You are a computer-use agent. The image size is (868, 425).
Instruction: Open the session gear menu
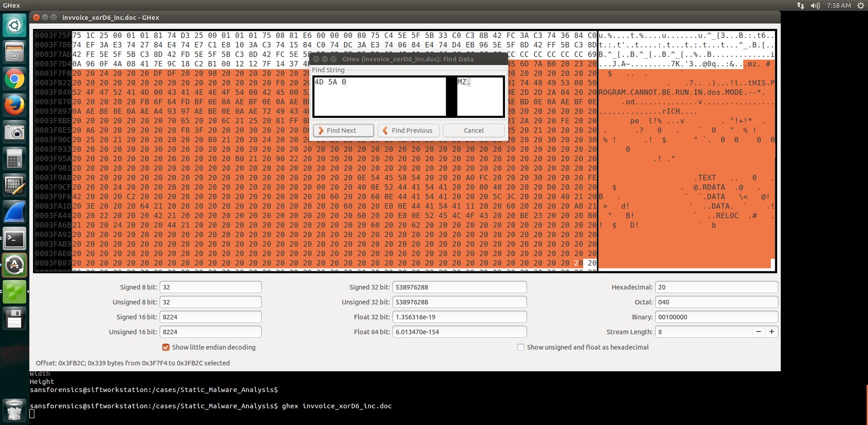[861, 5]
